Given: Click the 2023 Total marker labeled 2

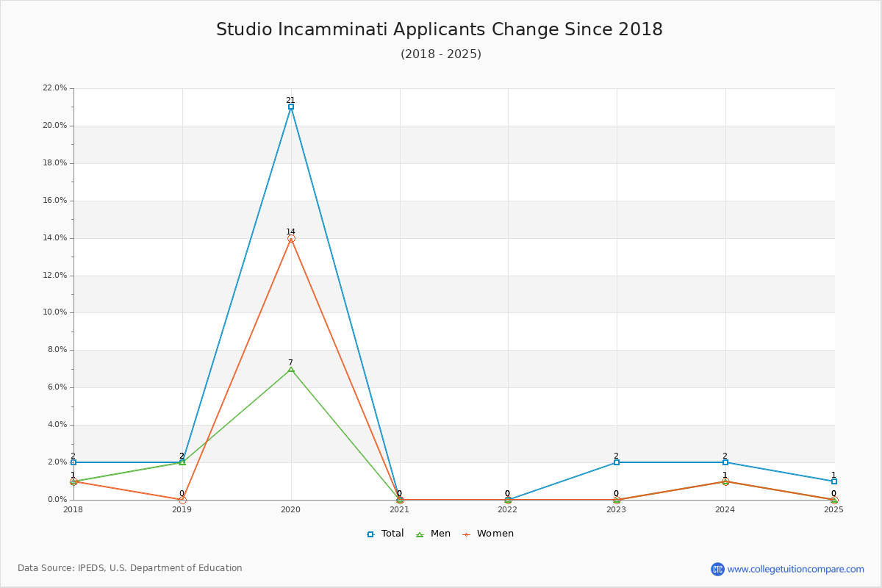Looking at the screenshot, I should pyautogui.click(x=617, y=462).
